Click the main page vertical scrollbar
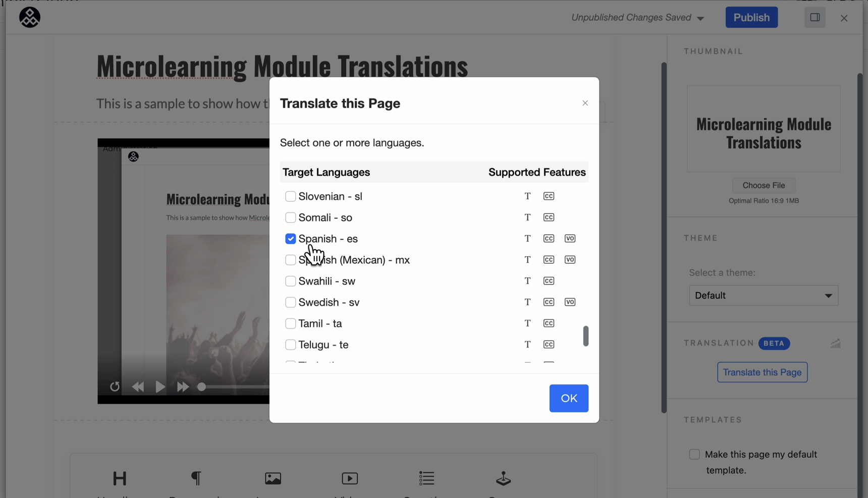Viewport: 868px width, 498px height. pos(664,237)
